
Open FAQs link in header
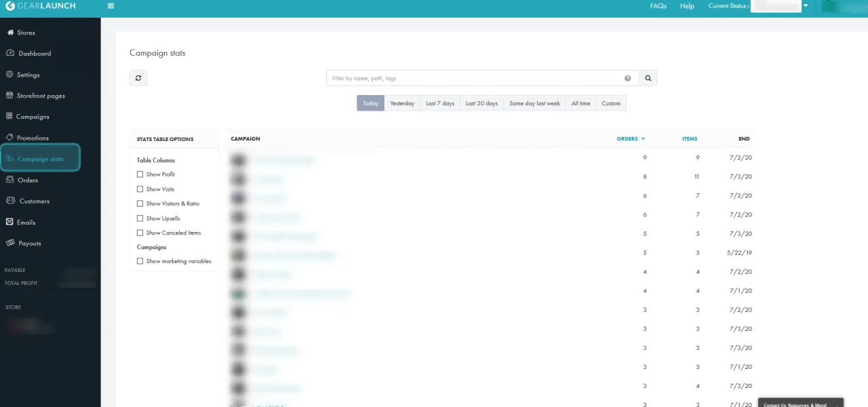click(x=658, y=6)
